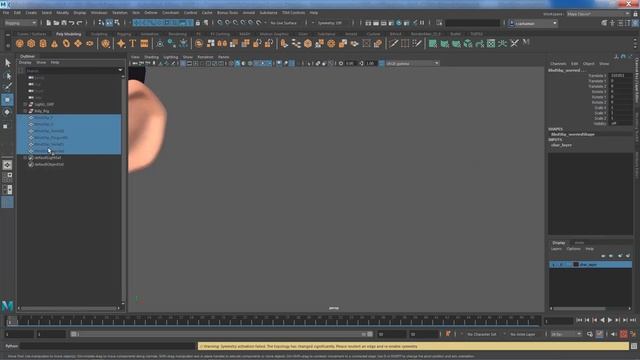Open the Script Editor icon at bottom right
640x360 pixels.
[x=634, y=346]
